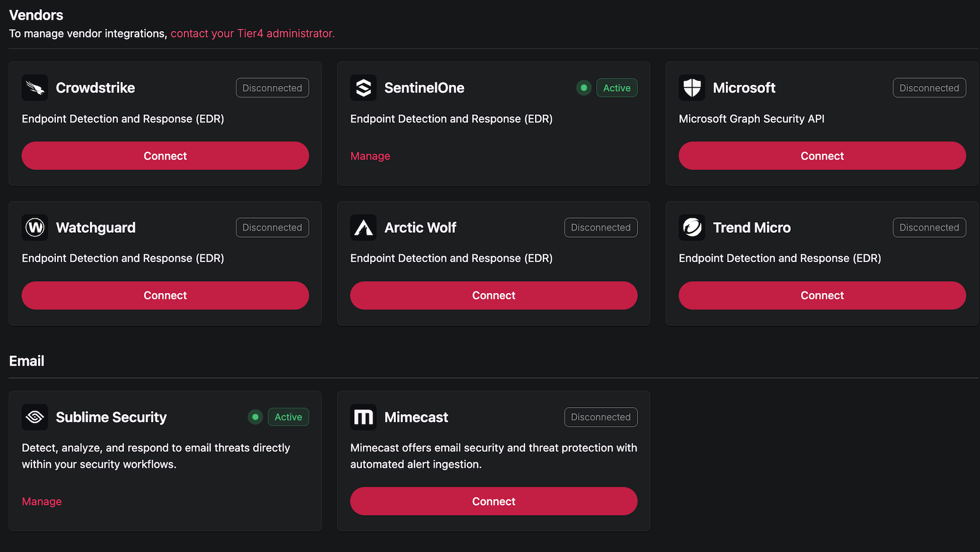Click Sublime Security description about email threats
Screen dimensions: 980x552
156,456
